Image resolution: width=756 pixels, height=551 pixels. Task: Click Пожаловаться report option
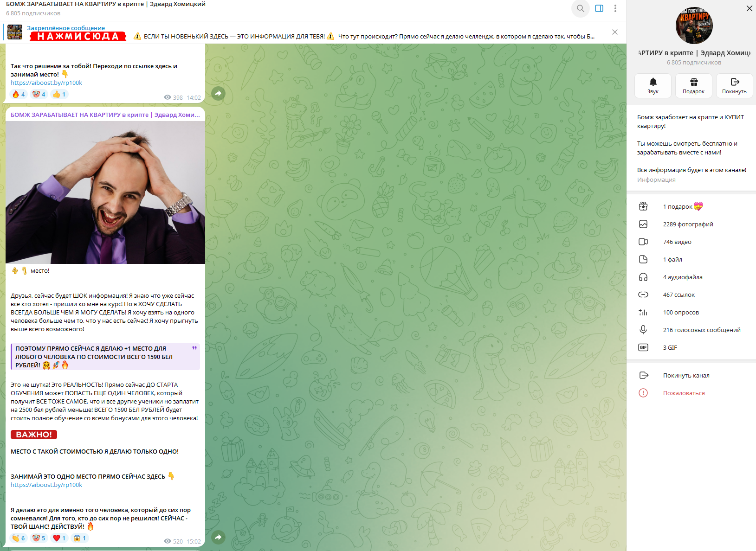691,393
